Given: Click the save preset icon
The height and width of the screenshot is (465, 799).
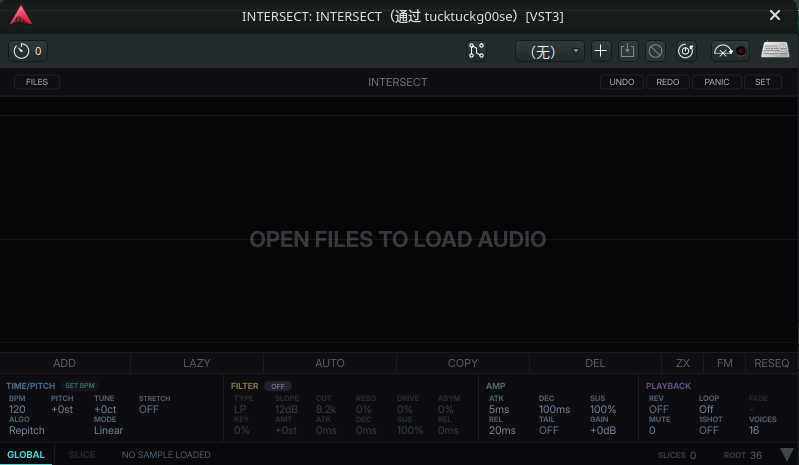Looking at the screenshot, I should click(628, 51).
